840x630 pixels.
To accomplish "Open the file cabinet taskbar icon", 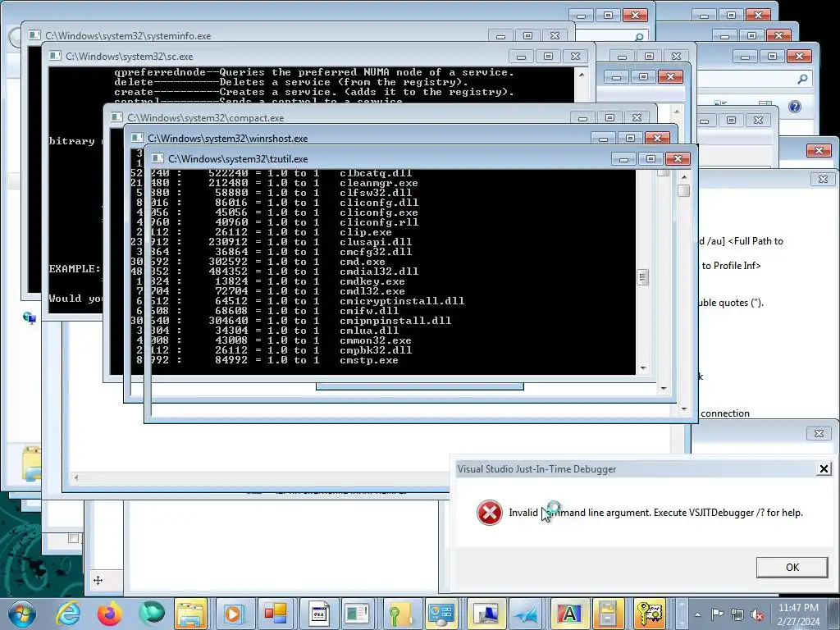I will tap(608, 614).
